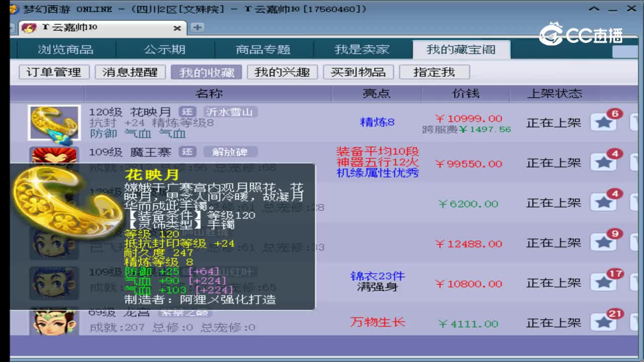The width and height of the screenshot is (644, 362).
Task: Click the 价钱 column header
Action: (465, 94)
